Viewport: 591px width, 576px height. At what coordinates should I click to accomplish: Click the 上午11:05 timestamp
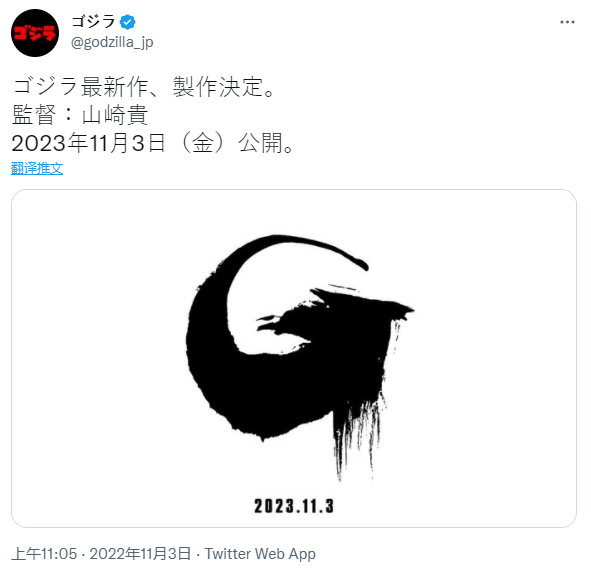pos(44,554)
